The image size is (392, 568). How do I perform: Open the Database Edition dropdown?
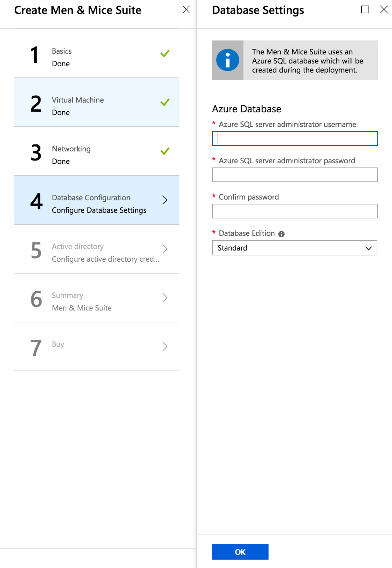(295, 248)
